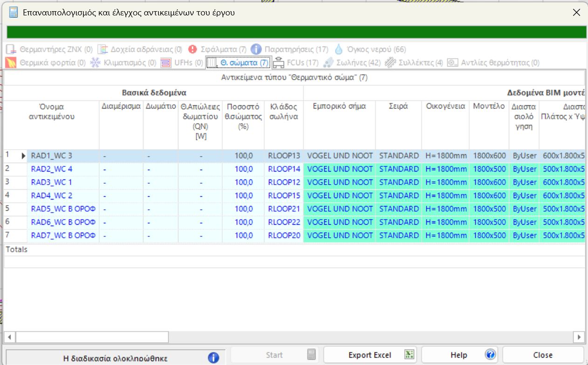
Task: Select the RAD5_WC Β ΟΡΟΦ cell
Action: (x=63, y=209)
